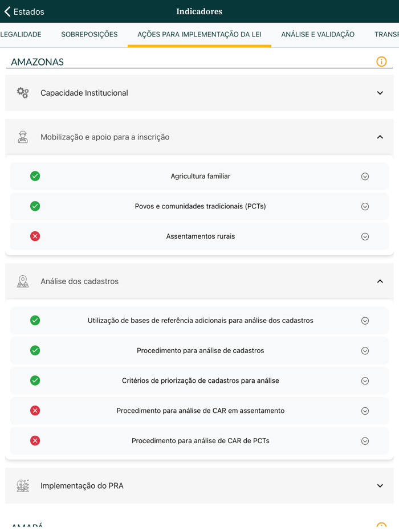Click the person icon beside Mobilização e apoio
Screen dimensions: 399x532
pos(22,137)
